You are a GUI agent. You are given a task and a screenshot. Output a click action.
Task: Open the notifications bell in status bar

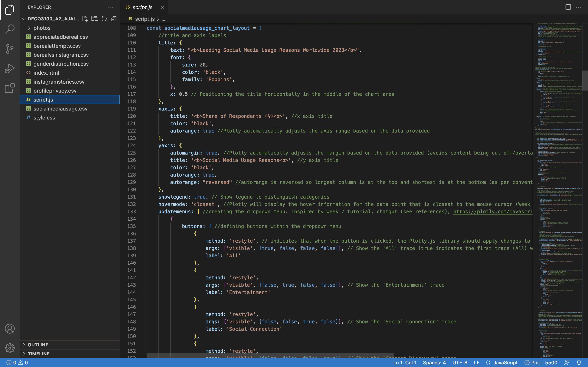[579, 362]
